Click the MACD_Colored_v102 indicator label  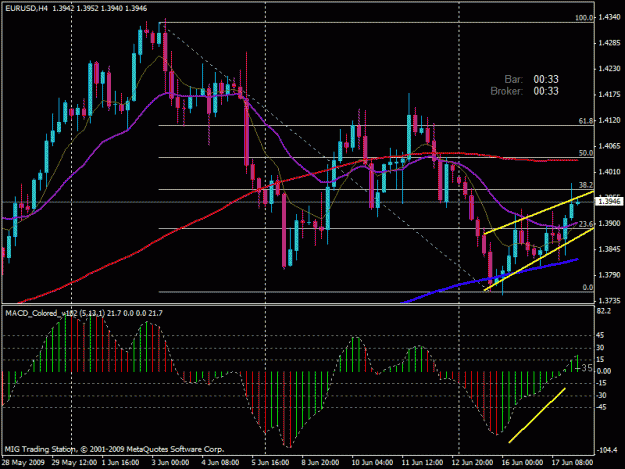[84, 314]
